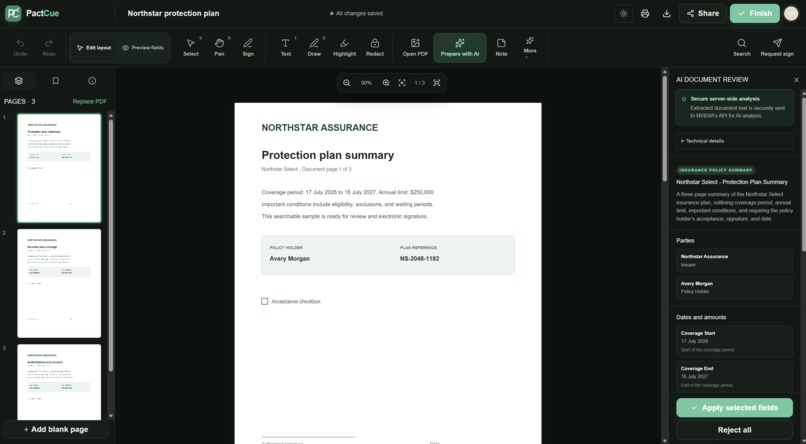Click the thumbnail panel scrollbar
The image size is (806, 444).
pos(111,244)
